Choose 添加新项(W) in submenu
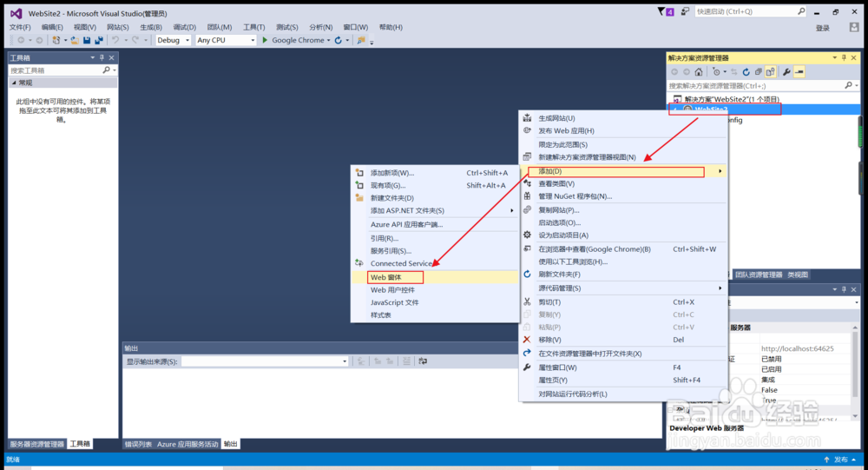 pos(435,173)
